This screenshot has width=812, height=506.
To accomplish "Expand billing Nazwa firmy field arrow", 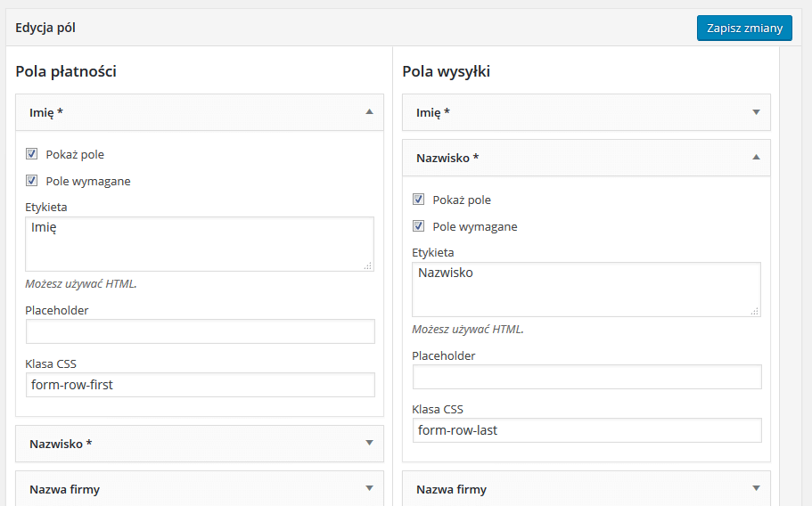I will (369, 488).
